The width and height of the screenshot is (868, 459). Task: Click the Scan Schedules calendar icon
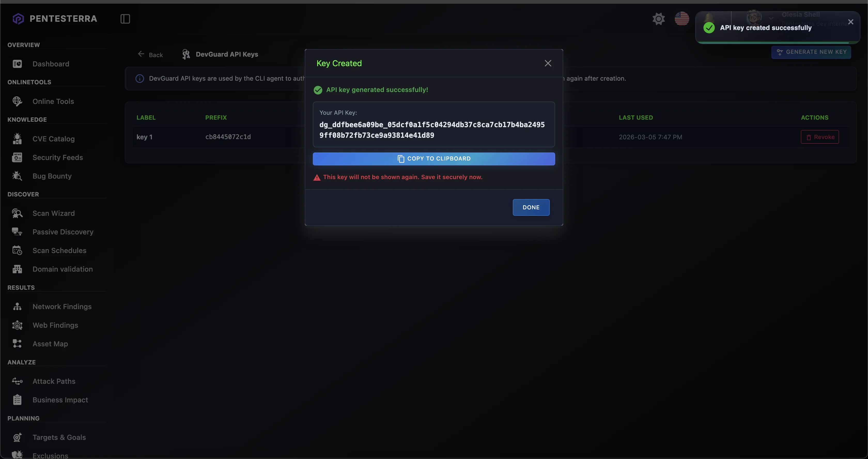click(17, 250)
